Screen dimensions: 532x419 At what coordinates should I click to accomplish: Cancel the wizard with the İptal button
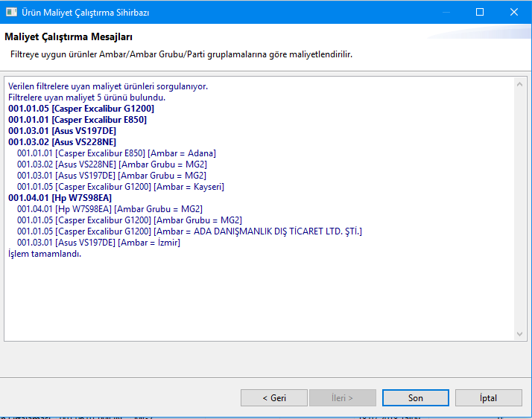[x=488, y=398]
